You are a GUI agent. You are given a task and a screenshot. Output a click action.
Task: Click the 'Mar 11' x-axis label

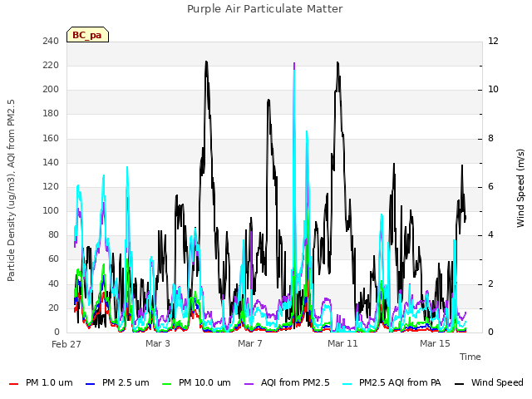click(x=342, y=343)
